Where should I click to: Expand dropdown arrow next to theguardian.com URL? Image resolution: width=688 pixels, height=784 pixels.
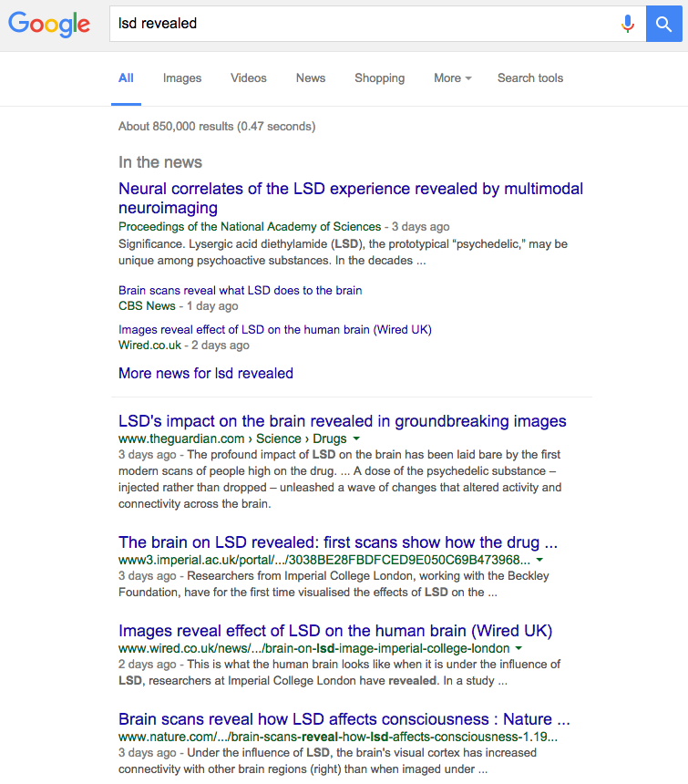pyautogui.click(x=356, y=438)
